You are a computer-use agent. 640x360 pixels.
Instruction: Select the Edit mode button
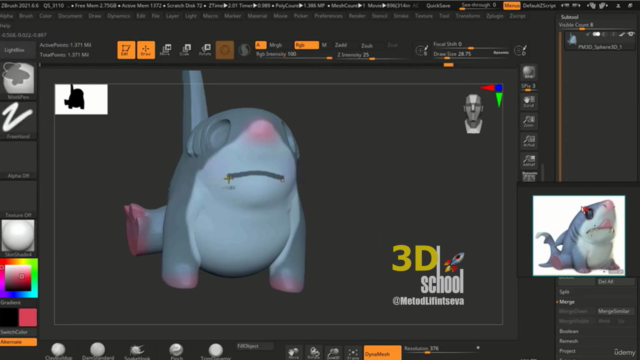pyautogui.click(x=126, y=50)
